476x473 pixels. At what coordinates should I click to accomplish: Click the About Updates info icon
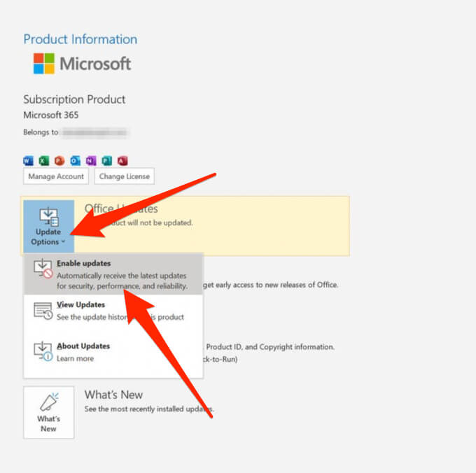pyautogui.click(x=43, y=352)
